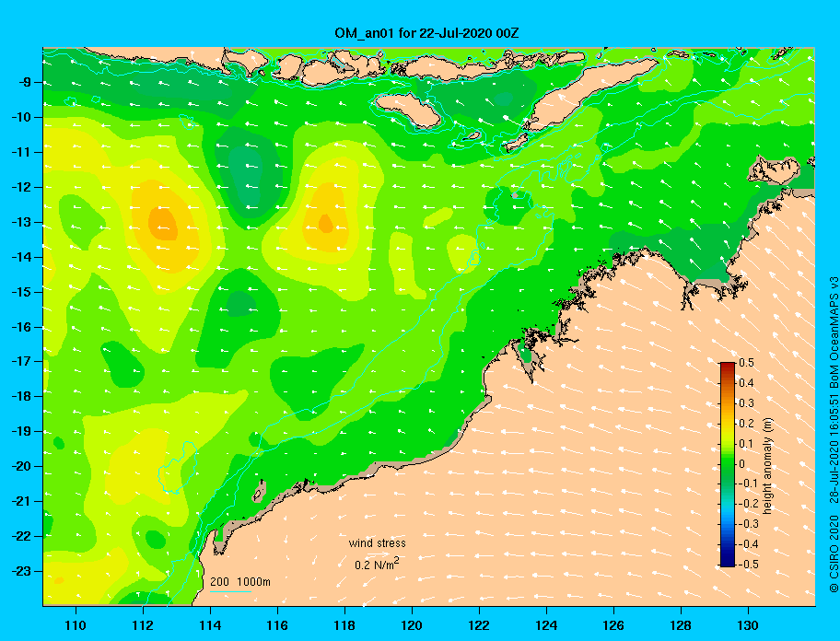Select the '112' longitude axis label
The width and height of the screenshot is (840, 641).
[x=143, y=625]
